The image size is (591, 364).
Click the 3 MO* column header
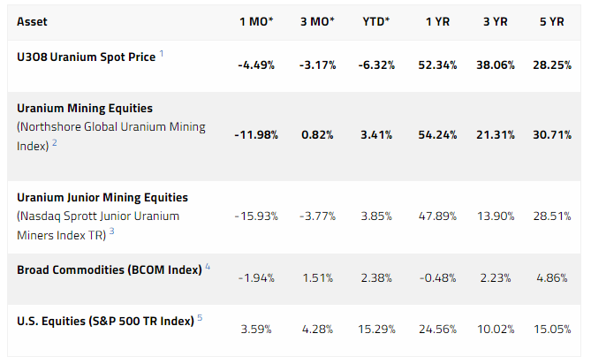click(320, 20)
